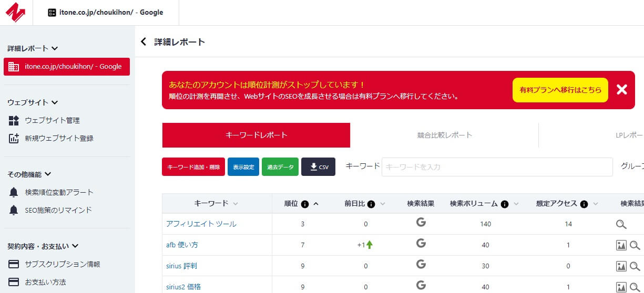Switch to the LPレポート tab

click(591, 135)
